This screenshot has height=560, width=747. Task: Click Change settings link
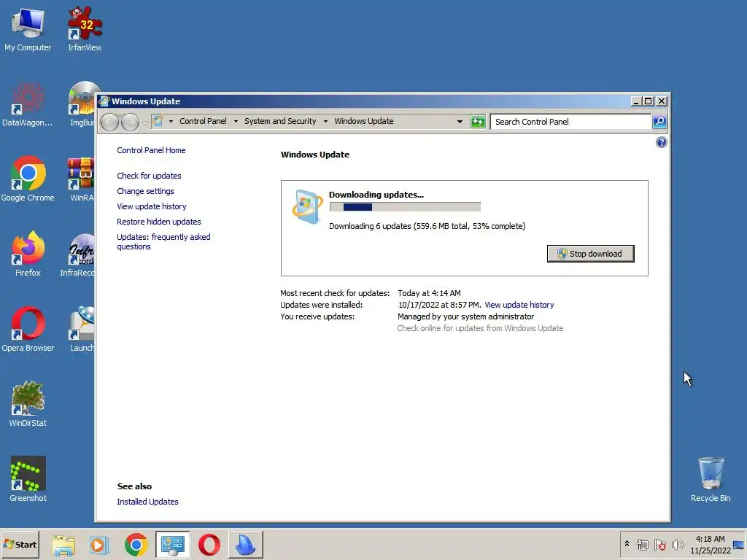pos(145,191)
